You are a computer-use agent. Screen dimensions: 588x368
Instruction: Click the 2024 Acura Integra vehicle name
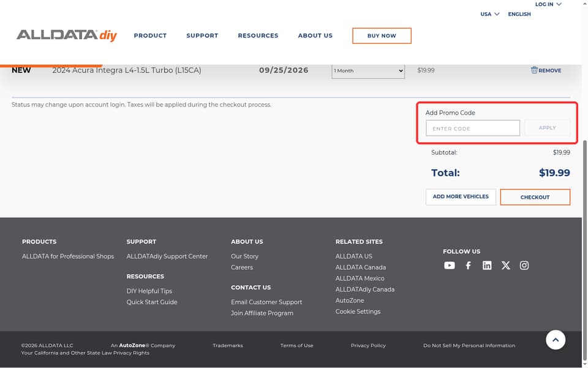click(x=126, y=70)
